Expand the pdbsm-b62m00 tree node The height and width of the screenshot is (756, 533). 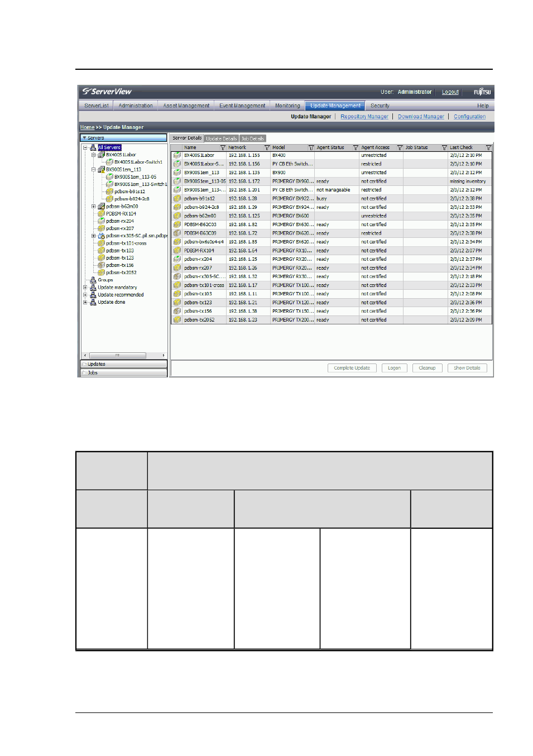click(93, 206)
